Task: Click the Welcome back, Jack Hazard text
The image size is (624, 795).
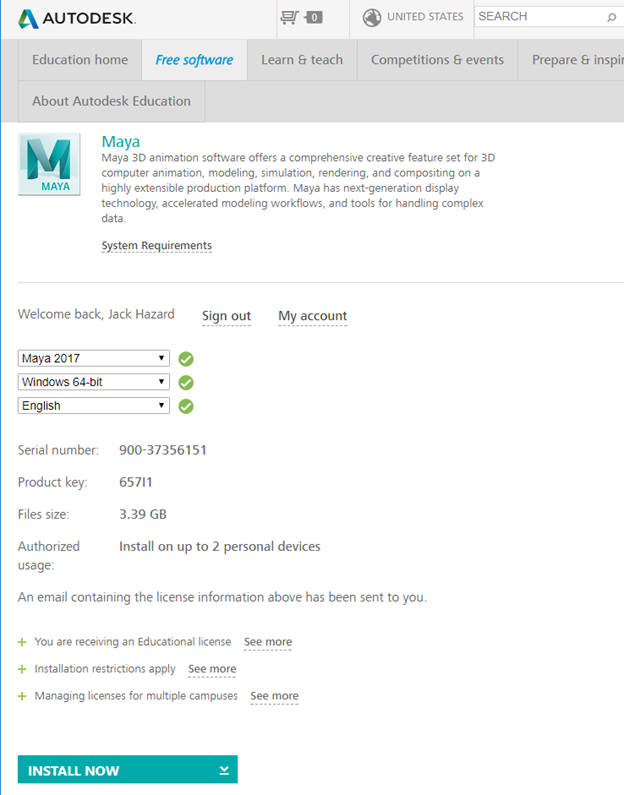Action: (96, 314)
